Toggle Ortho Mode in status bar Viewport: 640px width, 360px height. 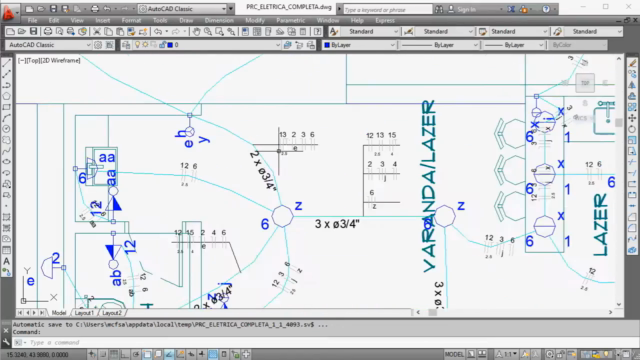pos(125,354)
